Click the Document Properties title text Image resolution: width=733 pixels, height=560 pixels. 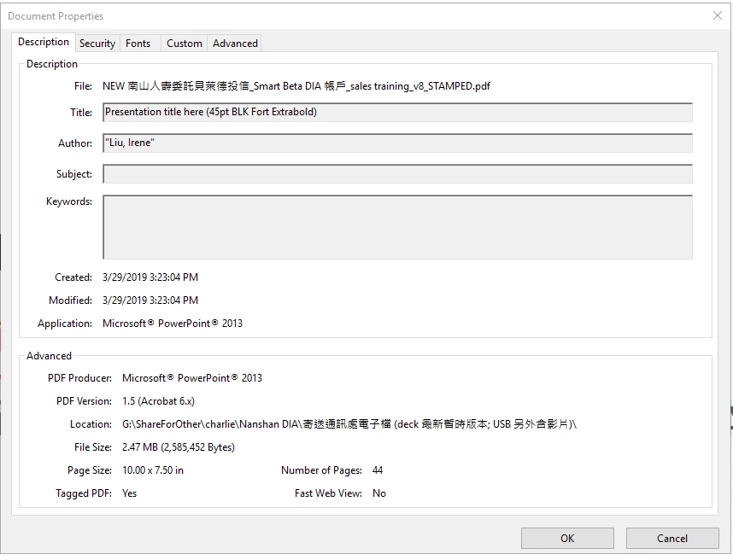tap(56, 16)
